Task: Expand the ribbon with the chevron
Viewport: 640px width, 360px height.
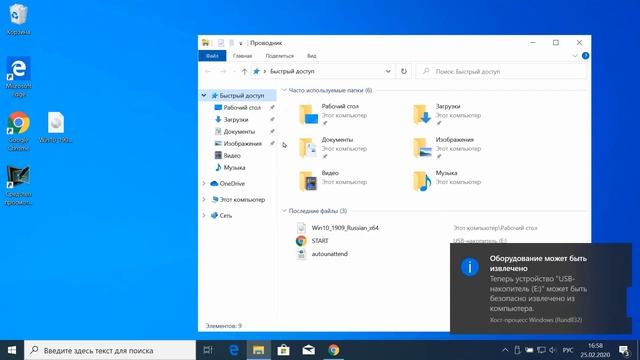Action: [575, 56]
